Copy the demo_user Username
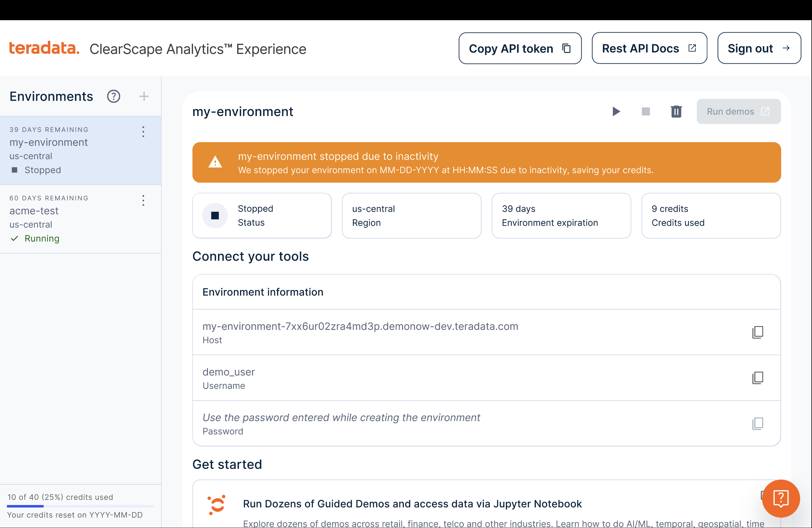This screenshot has height=528, width=812. (x=757, y=378)
